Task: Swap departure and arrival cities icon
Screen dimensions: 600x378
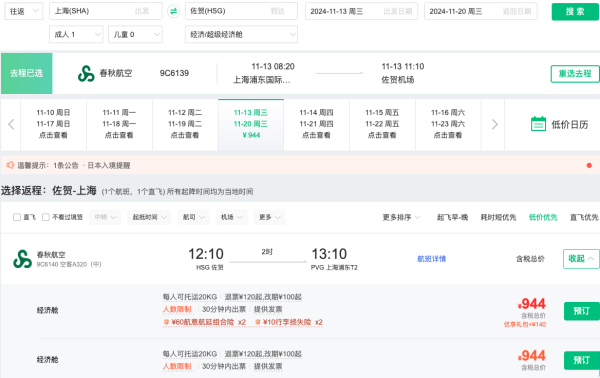Action: [x=173, y=11]
